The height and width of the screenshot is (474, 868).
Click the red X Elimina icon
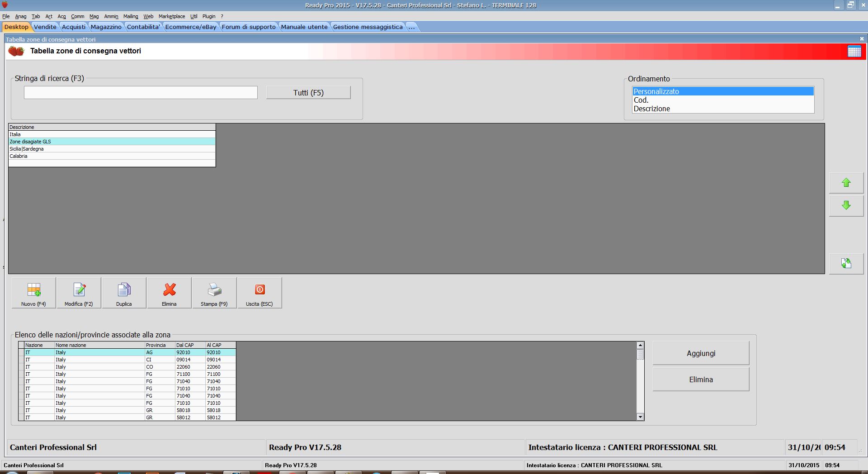pos(169,293)
